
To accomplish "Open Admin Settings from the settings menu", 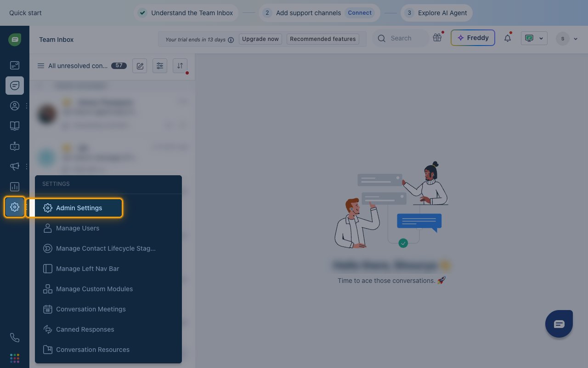I will [79, 208].
